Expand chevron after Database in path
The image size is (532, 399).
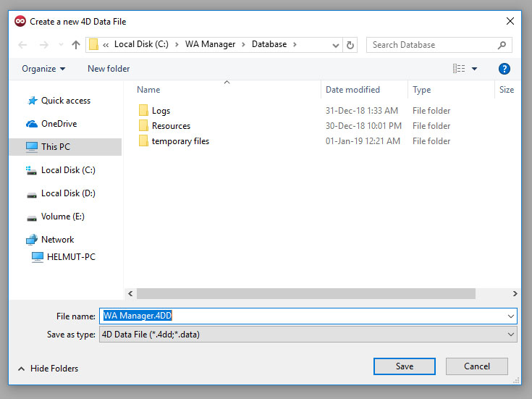295,44
